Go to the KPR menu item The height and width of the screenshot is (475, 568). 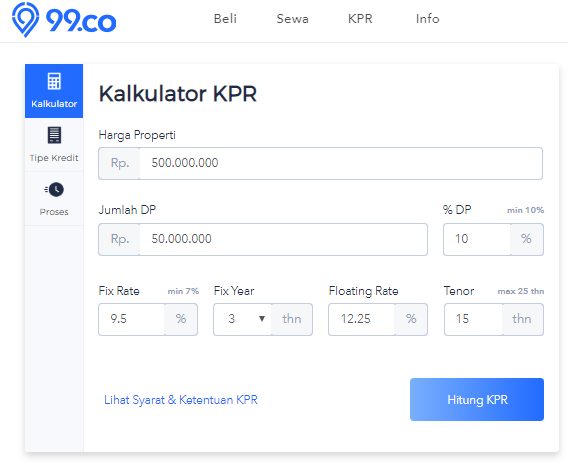360,19
